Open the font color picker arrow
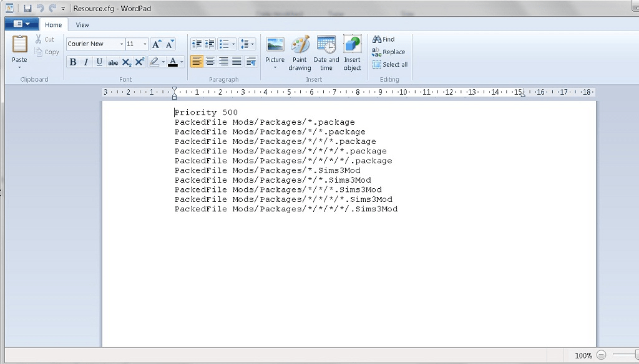639x364 pixels. [x=180, y=62]
